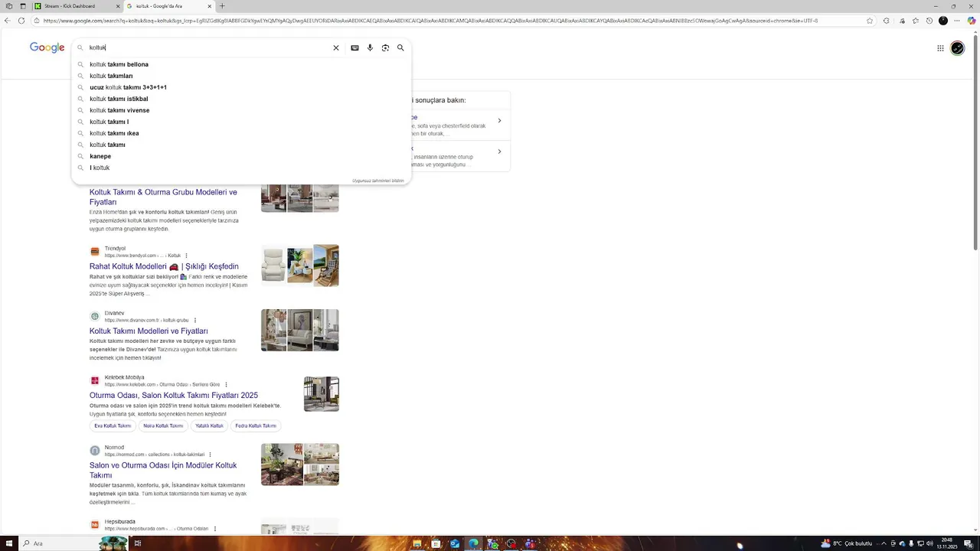
Task: Clear the search box with the X icon
Action: 335,47
